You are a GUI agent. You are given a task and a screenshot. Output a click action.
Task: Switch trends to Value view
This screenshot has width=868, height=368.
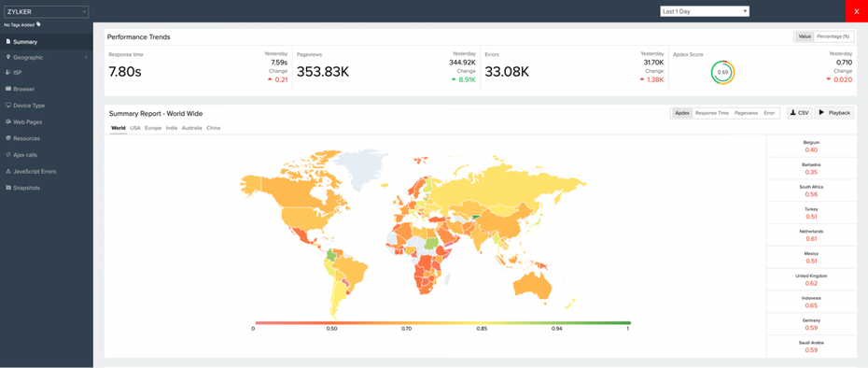click(x=804, y=36)
